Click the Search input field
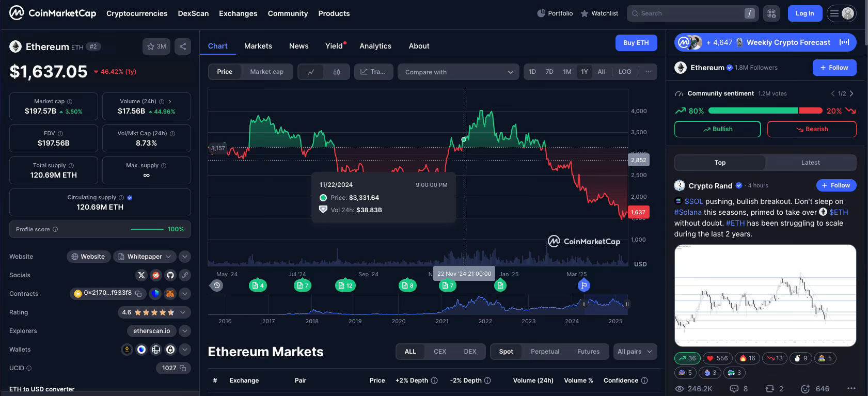868x396 pixels. (692, 13)
